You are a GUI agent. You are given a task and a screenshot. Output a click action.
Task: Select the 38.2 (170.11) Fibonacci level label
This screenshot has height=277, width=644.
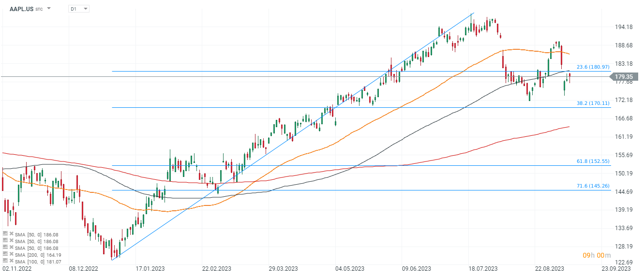[x=593, y=103]
